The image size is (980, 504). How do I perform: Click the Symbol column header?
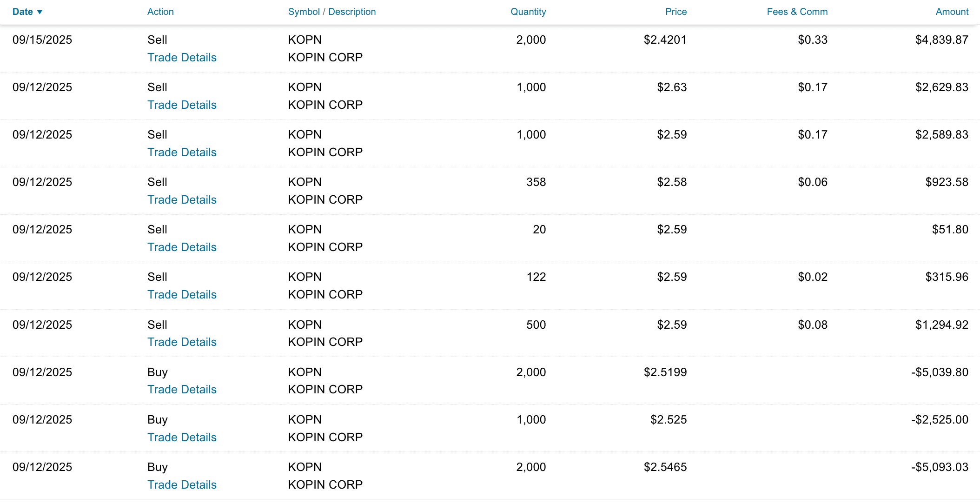pyautogui.click(x=304, y=12)
